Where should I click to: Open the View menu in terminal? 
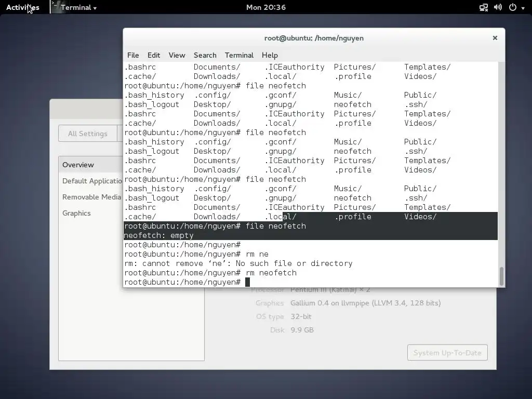[x=177, y=55]
